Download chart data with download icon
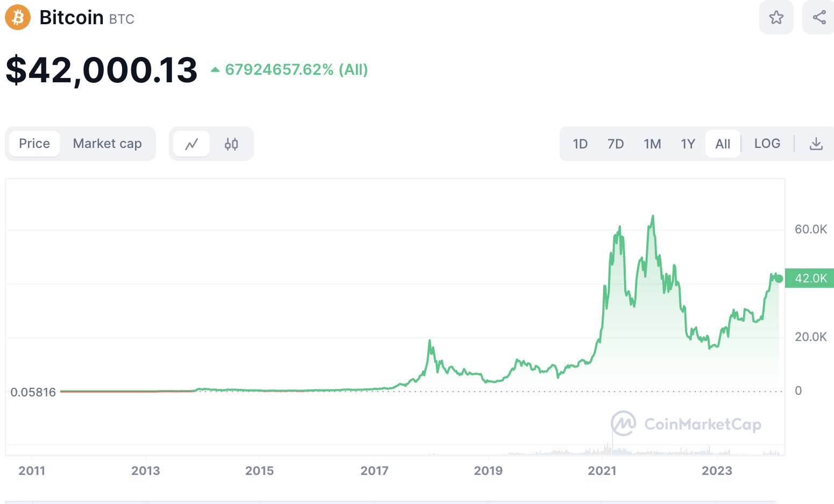This screenshot has height=504, width=834. coord(816,144)
